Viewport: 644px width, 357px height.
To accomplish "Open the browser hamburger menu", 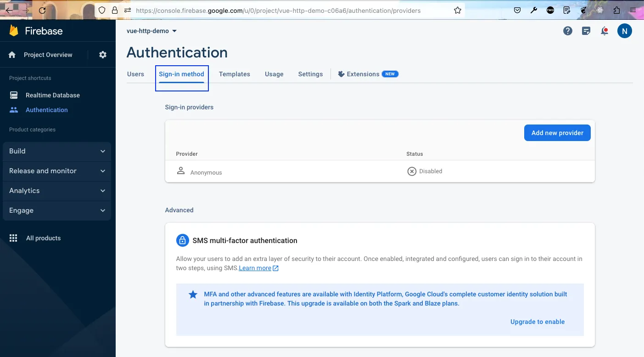I will [633, 10].
